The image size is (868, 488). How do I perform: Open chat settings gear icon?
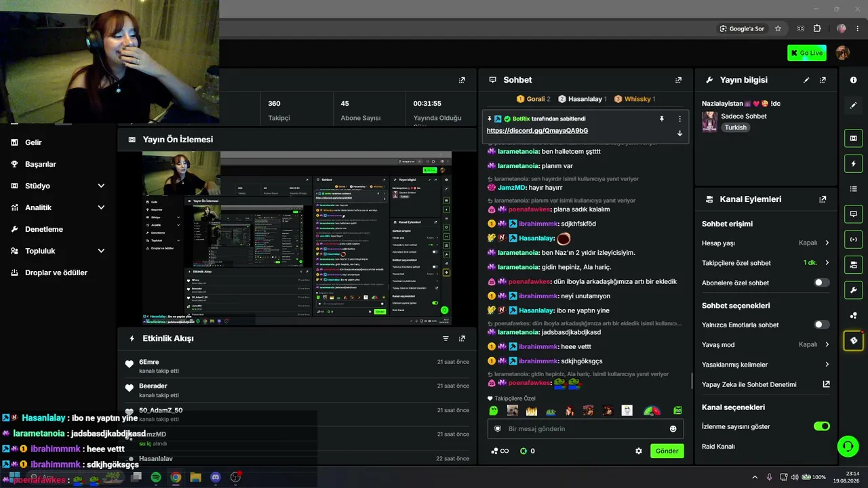coord(638,451)
